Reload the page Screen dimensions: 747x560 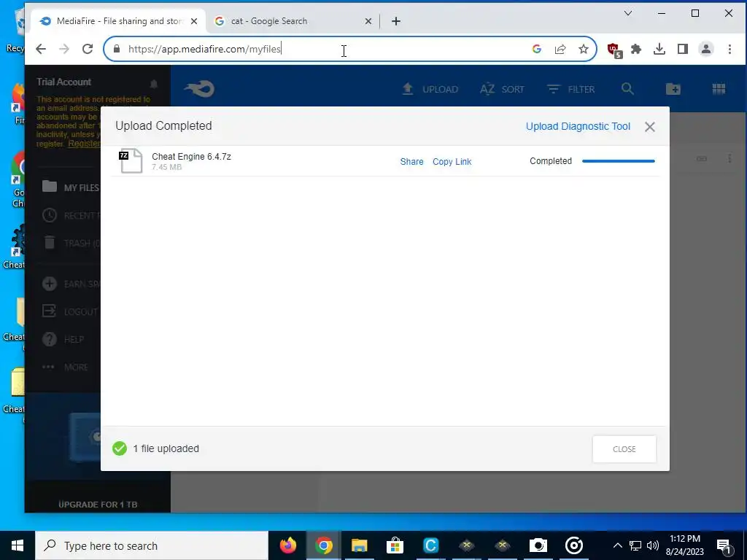[x=88, y=49]
